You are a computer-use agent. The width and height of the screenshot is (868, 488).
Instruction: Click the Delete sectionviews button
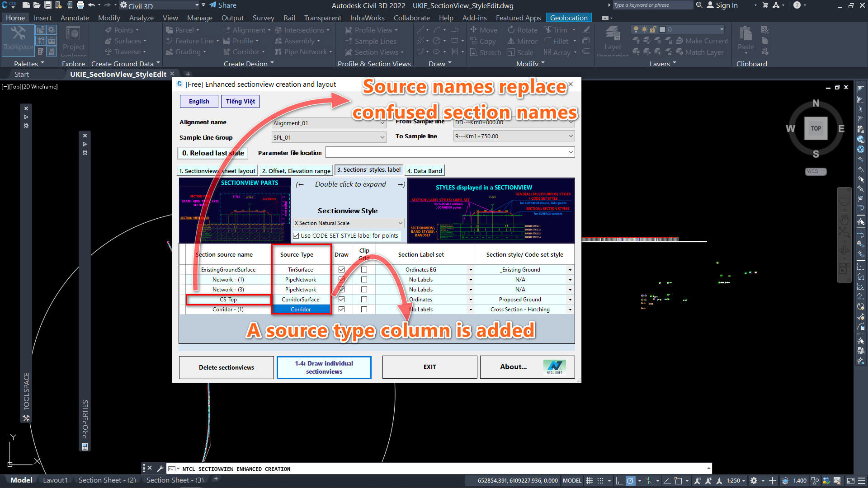click(x=226, y=367)
